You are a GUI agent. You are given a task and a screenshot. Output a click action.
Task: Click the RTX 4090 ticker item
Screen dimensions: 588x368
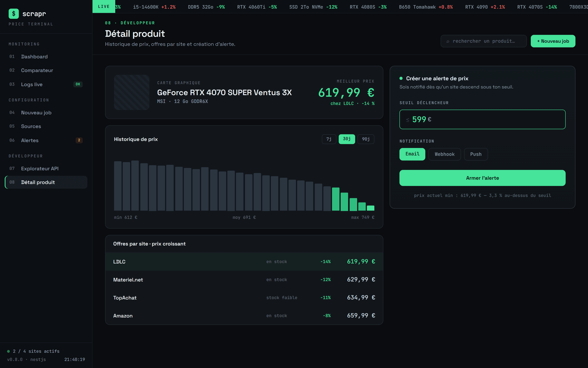tap(485, 7)
